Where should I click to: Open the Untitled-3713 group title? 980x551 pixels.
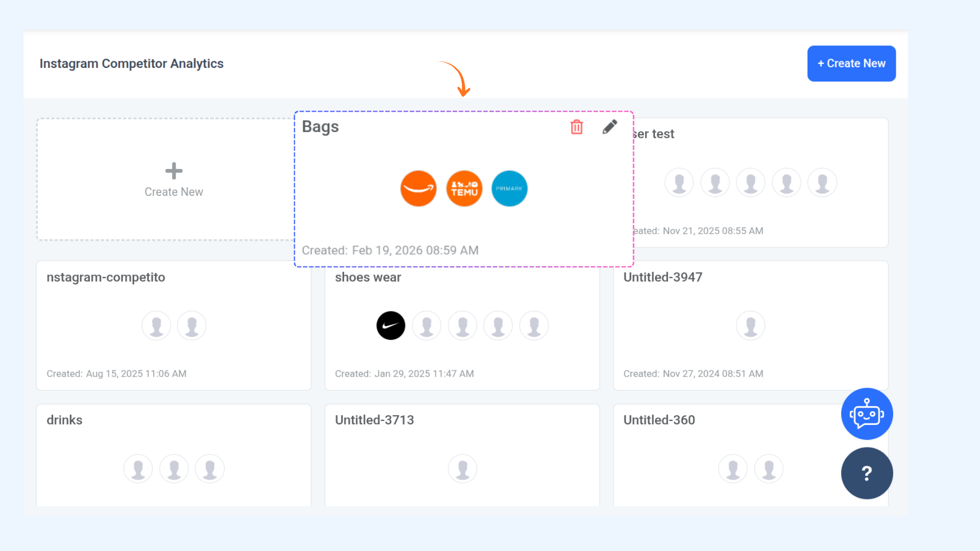374,420
